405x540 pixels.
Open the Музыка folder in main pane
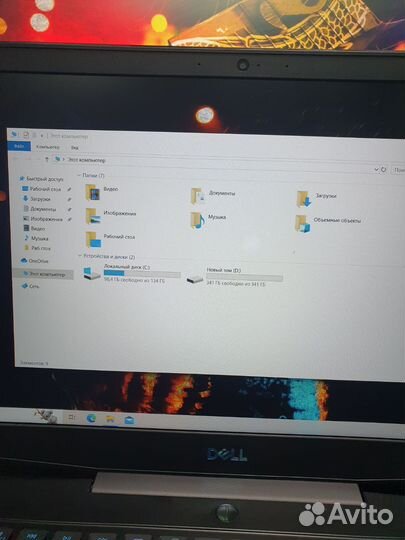(x=208, y=220)
